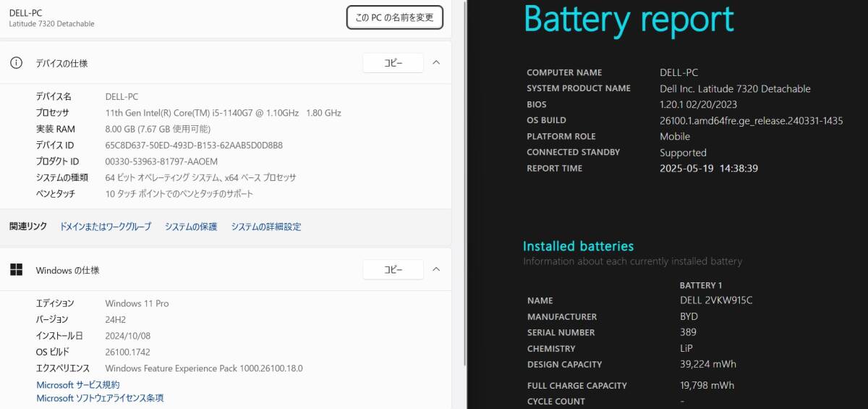Click the Windows logo icon beside Windows の仕様
This screenshot has width=868, height=409.
click(x=16, y=270)
